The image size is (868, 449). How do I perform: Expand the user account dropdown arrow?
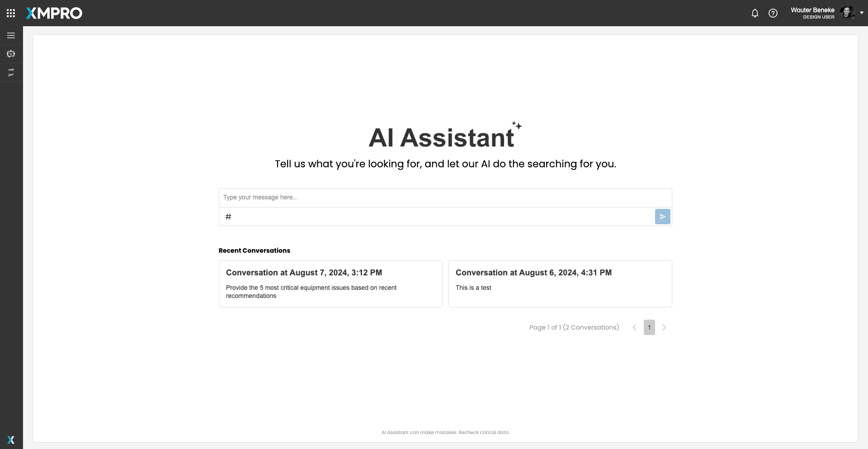[x=862, y=13]
